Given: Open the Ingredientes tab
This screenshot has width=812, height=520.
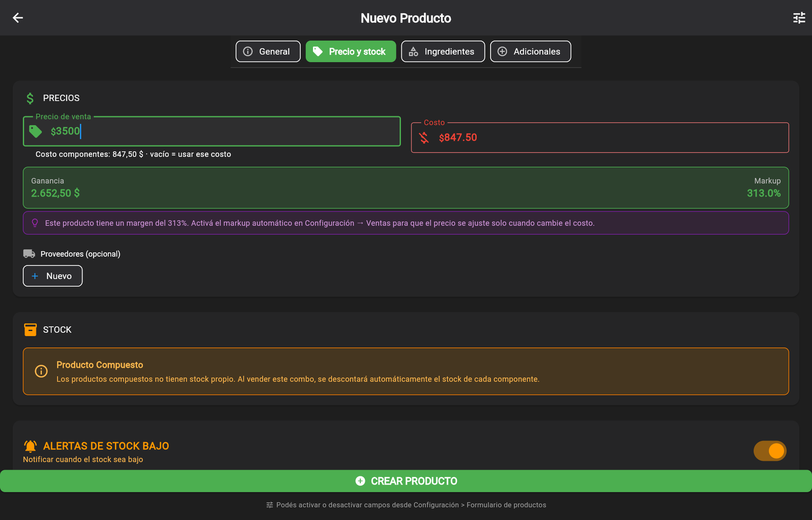Looking at the screenshot, I should point(443,51).
